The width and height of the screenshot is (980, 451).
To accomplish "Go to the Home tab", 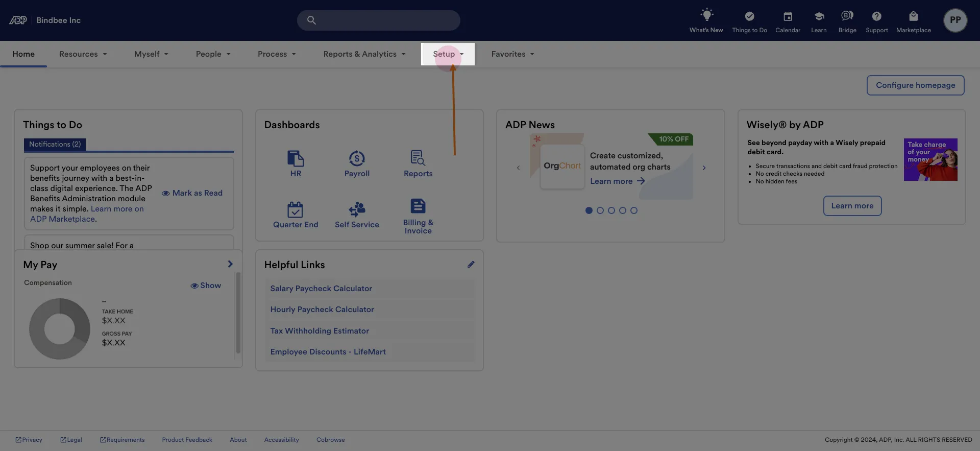I will pos(23,54).
